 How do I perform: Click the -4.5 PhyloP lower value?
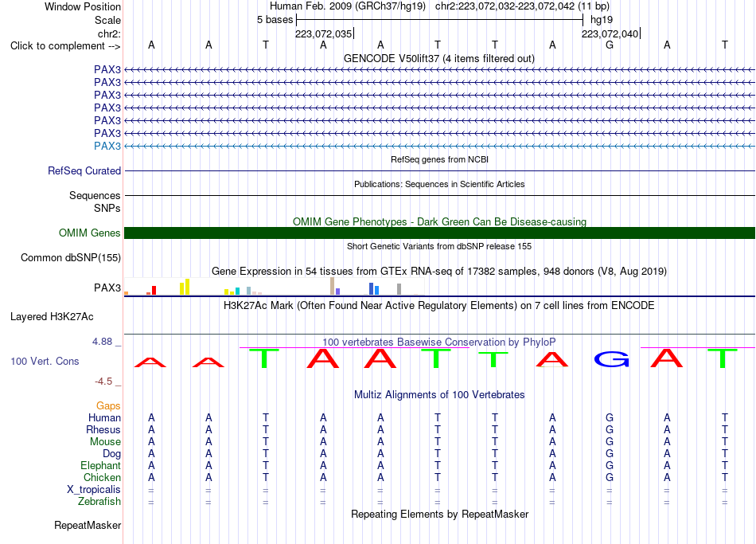103,382
